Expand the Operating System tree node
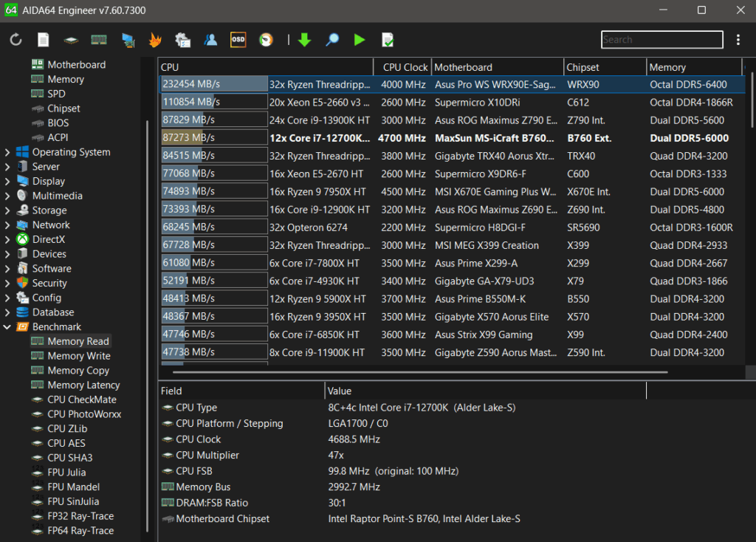756x542 pixels. coord(7,152)
